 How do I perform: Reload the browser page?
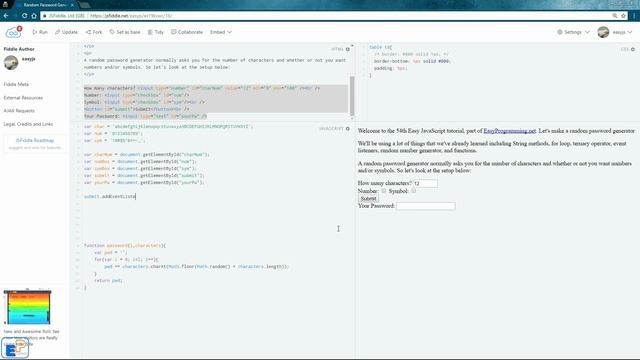24,16
